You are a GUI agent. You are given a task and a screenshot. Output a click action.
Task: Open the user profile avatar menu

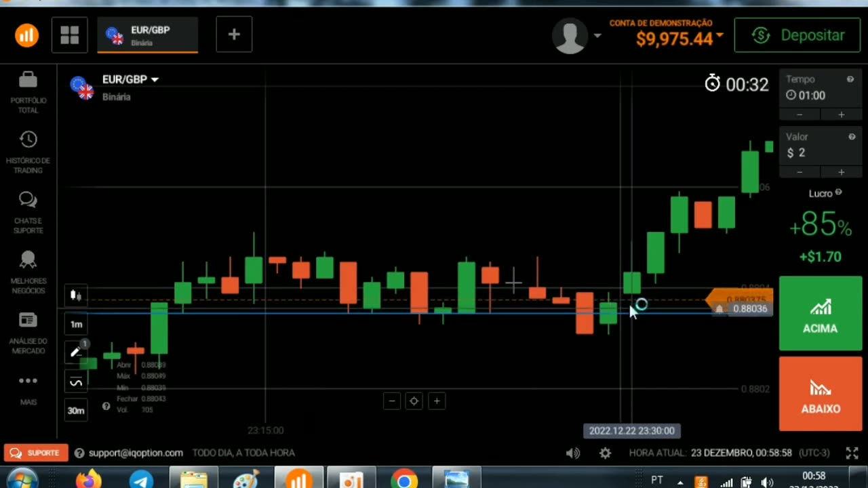pos(576,35)
